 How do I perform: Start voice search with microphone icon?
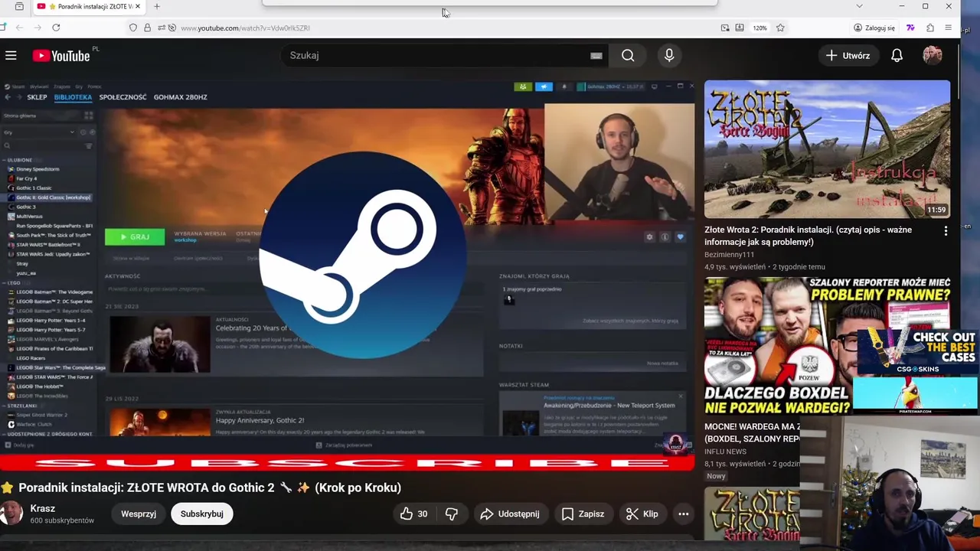click(669, 55)
